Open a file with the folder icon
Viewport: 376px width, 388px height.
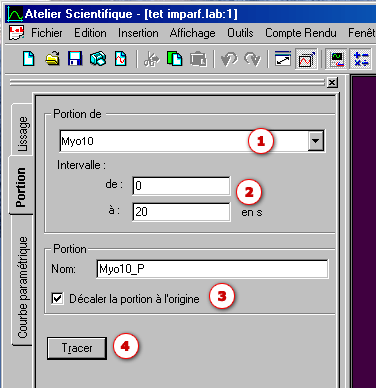(52, 59)
